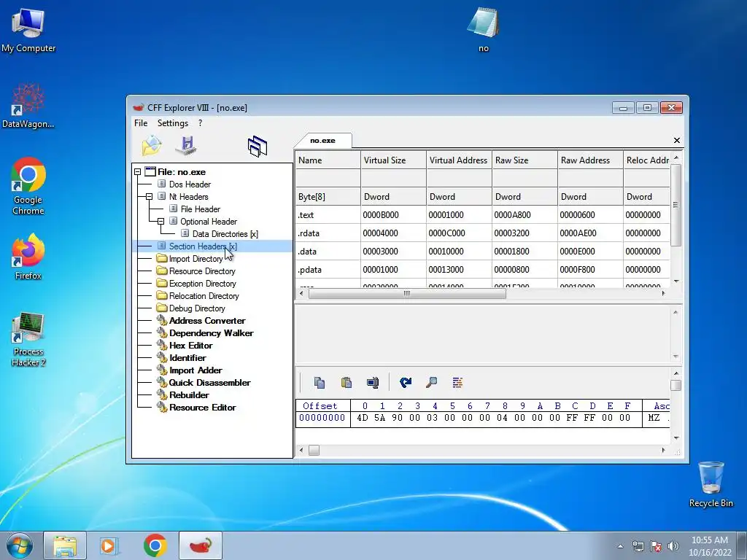Open file using the folder toolbar icon

click(x=152, y=146)
